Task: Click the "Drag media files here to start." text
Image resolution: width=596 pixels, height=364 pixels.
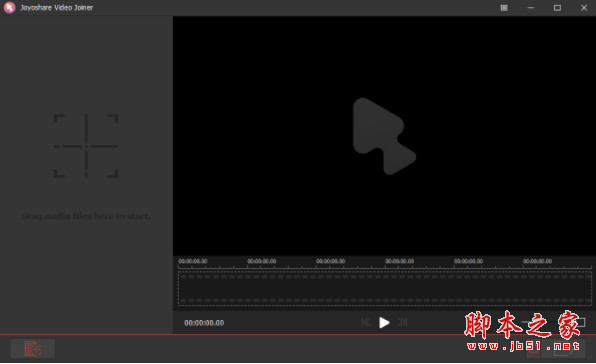Action: pos(86,216)
